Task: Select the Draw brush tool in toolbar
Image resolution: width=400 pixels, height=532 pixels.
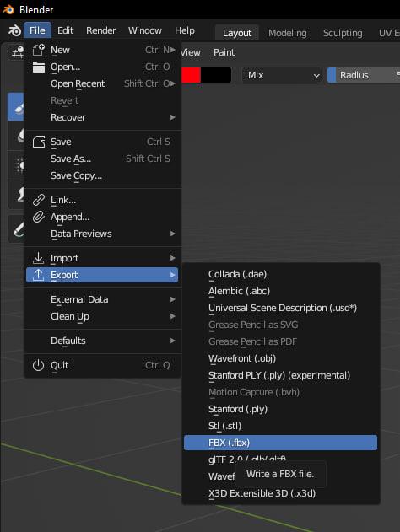Action: [17, 107]
